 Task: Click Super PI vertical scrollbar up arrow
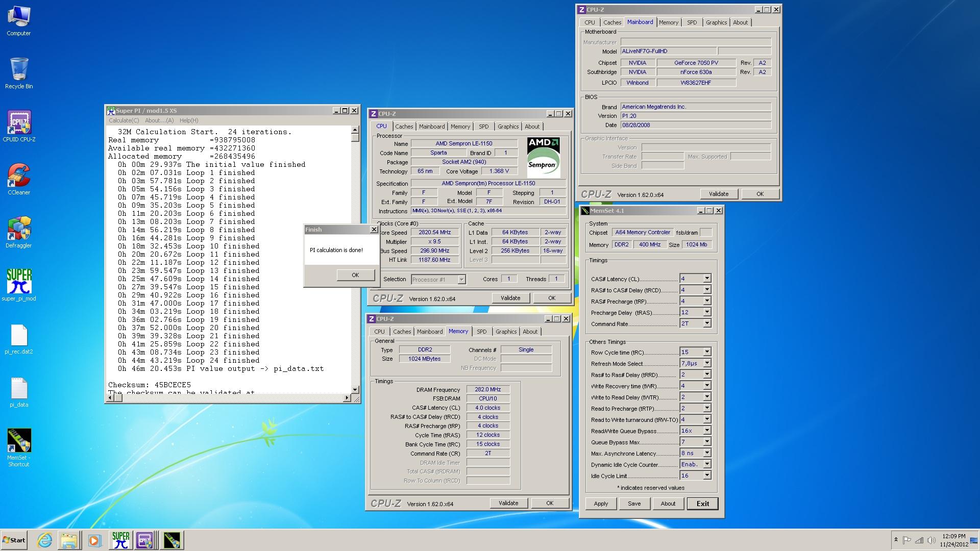point(355,131)
